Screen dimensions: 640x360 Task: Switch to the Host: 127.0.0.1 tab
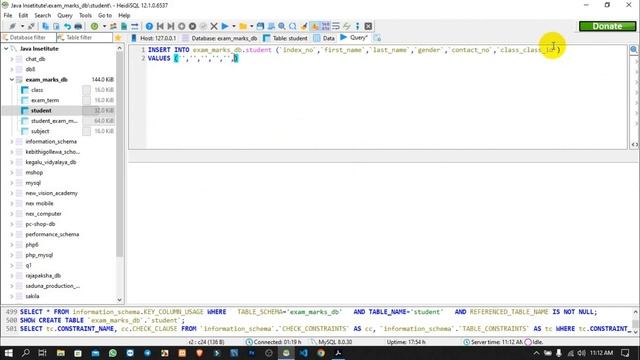click(x=154, y=38)
